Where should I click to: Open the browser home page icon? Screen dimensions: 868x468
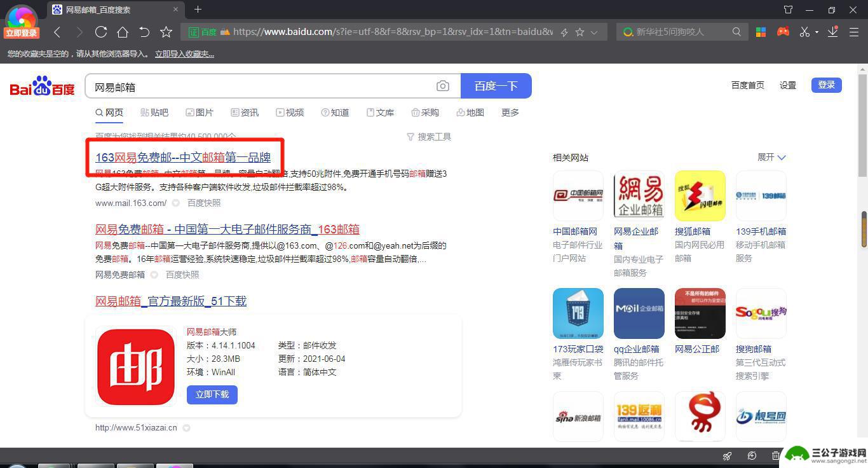(123, 32)
